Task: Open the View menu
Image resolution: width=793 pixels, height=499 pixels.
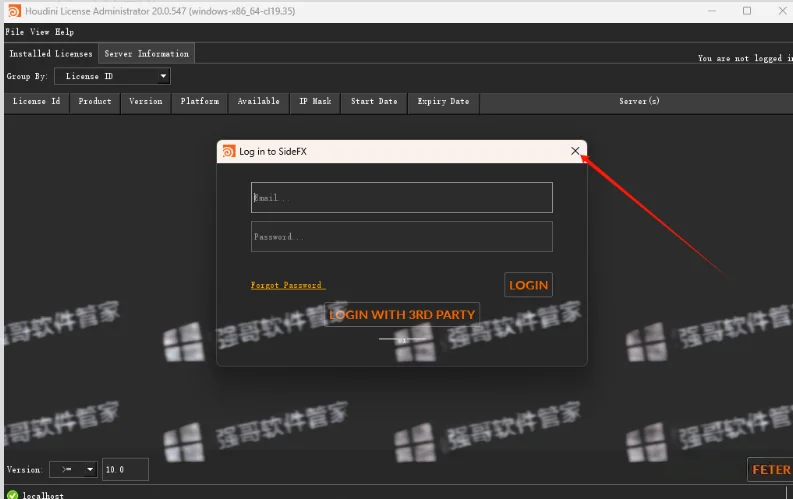Action: click(39, 32)
